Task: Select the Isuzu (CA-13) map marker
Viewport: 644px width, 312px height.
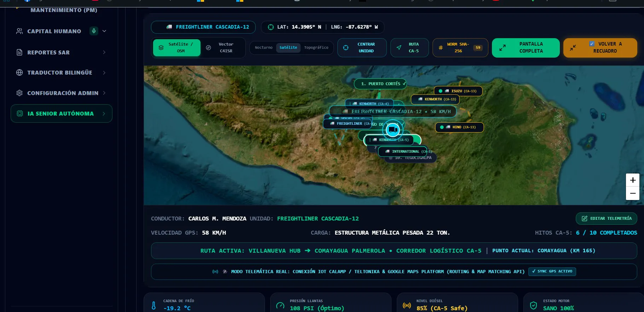Action: (x=458, y=91)
